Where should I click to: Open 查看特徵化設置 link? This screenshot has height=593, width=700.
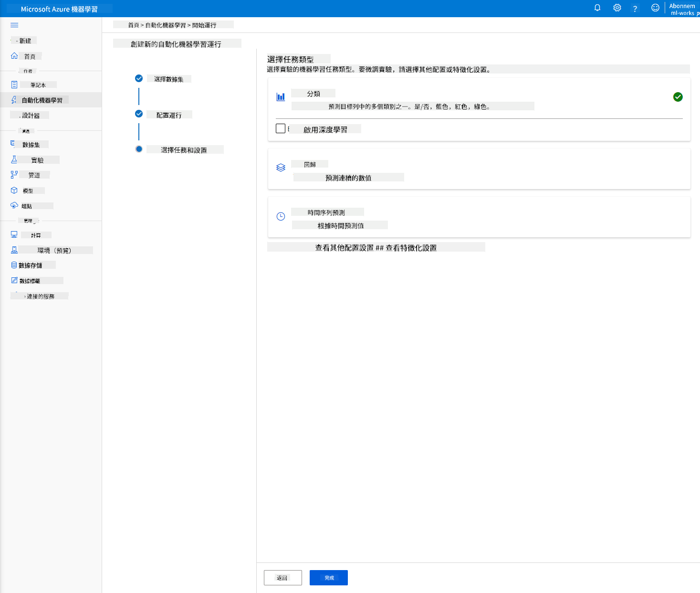tap(411, 248)
